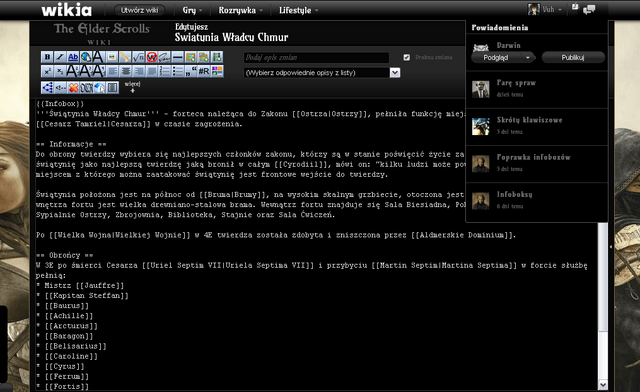This screenshot has width=640, height=392.
Task: Click the notifications icon beside Vuh menu
Action: coord(575,7)
